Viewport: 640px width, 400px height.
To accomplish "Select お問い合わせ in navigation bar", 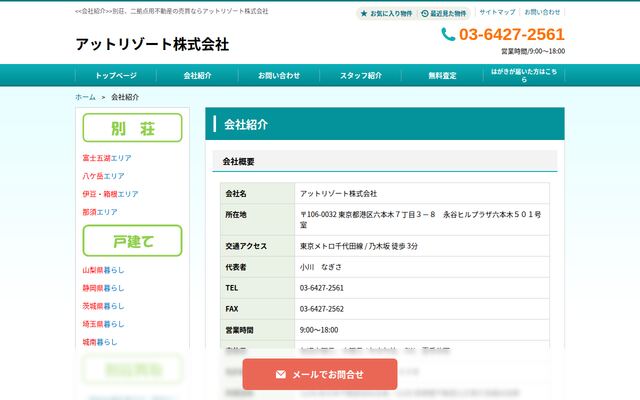I will pyautogui.click(x=279, y=76).
